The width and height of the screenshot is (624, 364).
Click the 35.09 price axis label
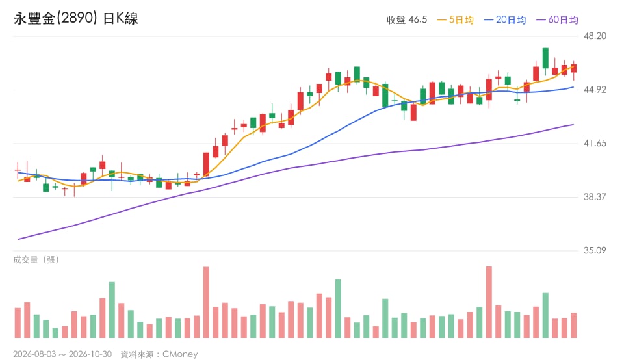[595, 251]
